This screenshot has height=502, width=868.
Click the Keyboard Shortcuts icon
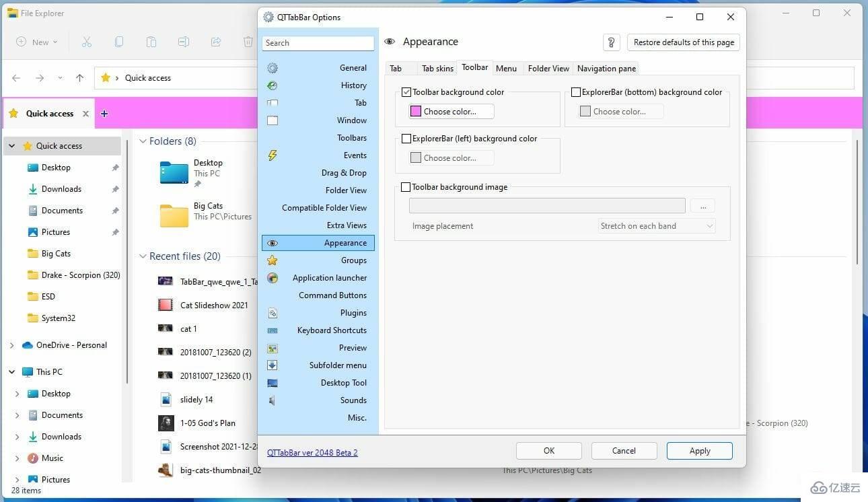(273, 330)
